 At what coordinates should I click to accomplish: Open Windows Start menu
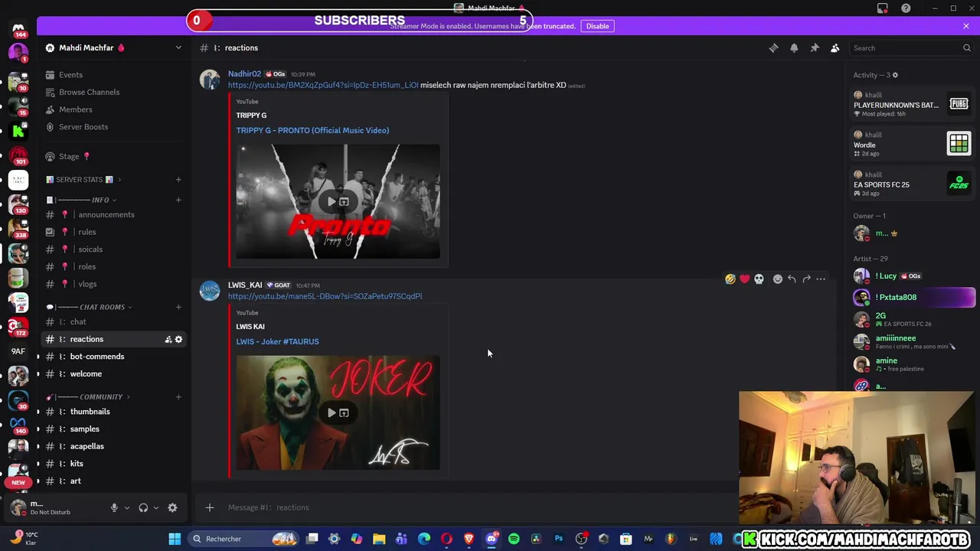175,539
